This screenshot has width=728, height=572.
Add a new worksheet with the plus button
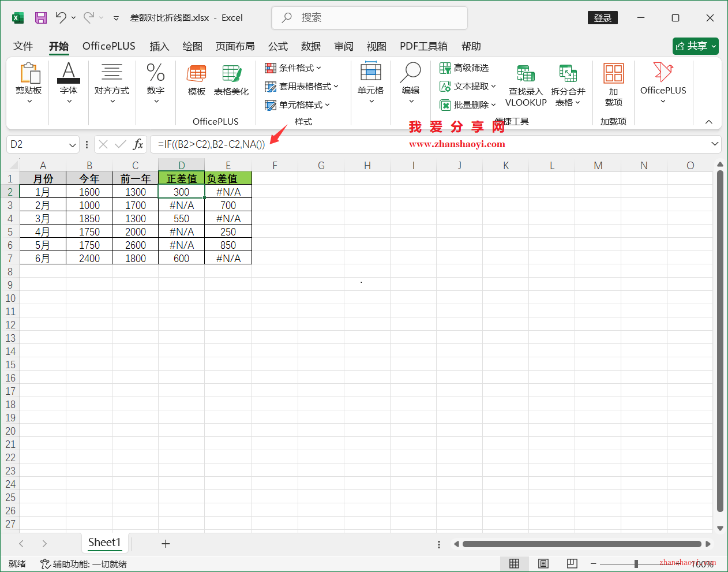click(x=166, y=543)
